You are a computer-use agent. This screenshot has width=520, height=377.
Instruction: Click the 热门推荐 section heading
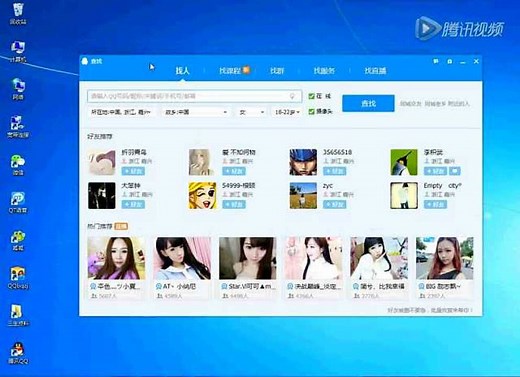click(x=100, y=226)
